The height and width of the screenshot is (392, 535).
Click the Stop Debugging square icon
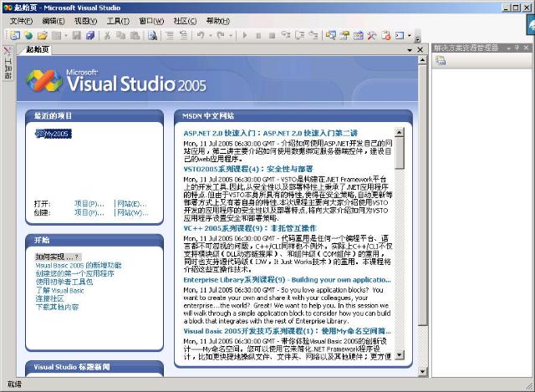tap(272, 35)
